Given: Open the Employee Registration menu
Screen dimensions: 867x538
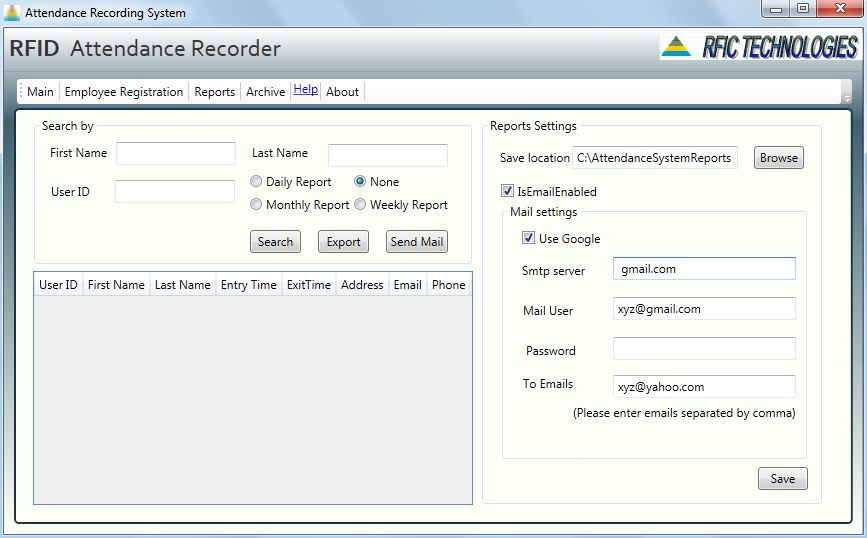Looking at the screenshot, I should click(x=123, y=92).
